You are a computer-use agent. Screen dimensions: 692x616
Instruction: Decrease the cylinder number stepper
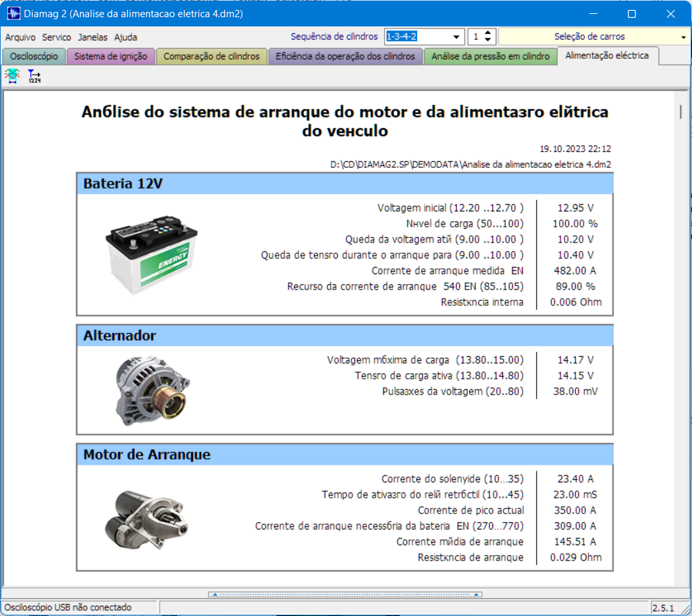click(x=488, y=40)
